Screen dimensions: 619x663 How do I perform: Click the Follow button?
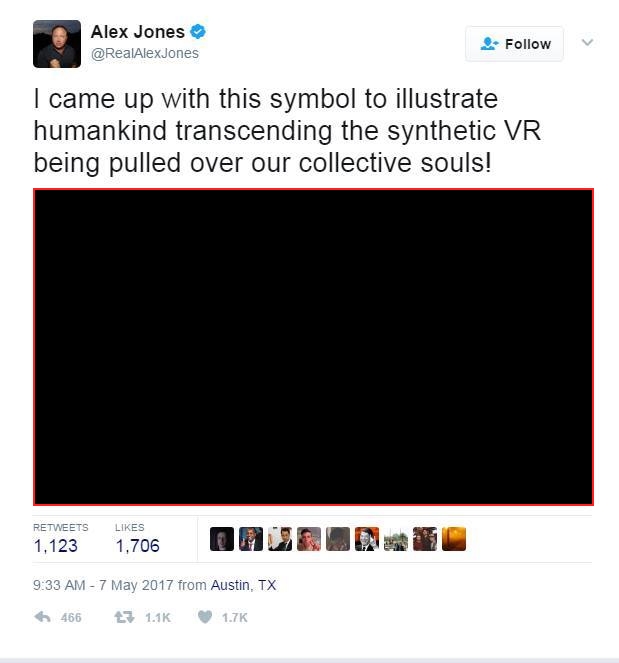(514, 44)
